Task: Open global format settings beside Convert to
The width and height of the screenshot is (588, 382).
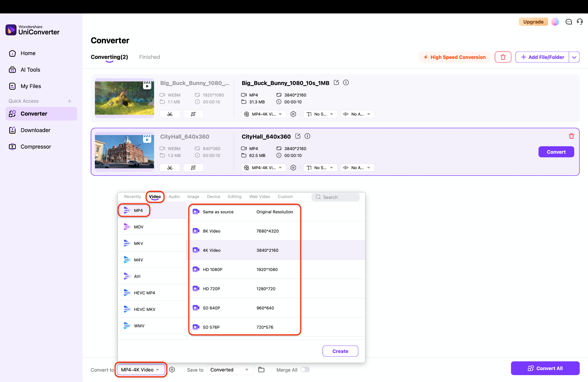Action: pyautogui.click(x=172, y=370)
